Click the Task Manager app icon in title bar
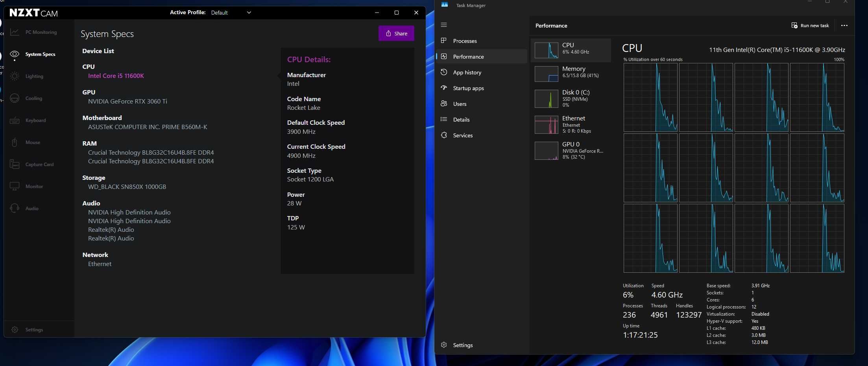The height and width of the screenshot is (366, 868). [445, 5]
